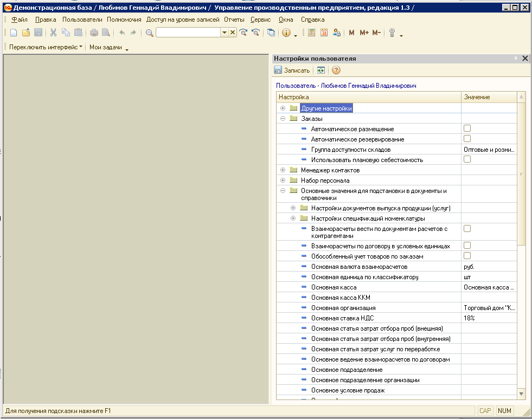This screenshot has height=419, width=532.
Task: Open the Отчеты menu
Action: tap(234, 20)
